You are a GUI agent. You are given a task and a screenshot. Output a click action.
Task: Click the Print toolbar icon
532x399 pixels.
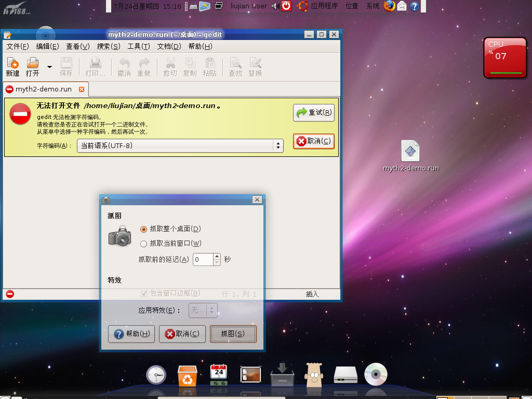pos(96,67)
